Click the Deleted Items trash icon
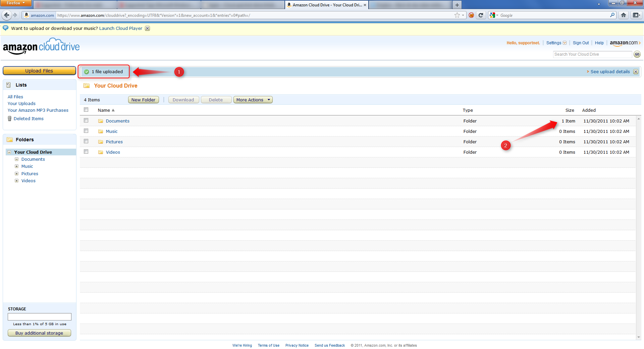644x349 pixels. pos(9,118)
